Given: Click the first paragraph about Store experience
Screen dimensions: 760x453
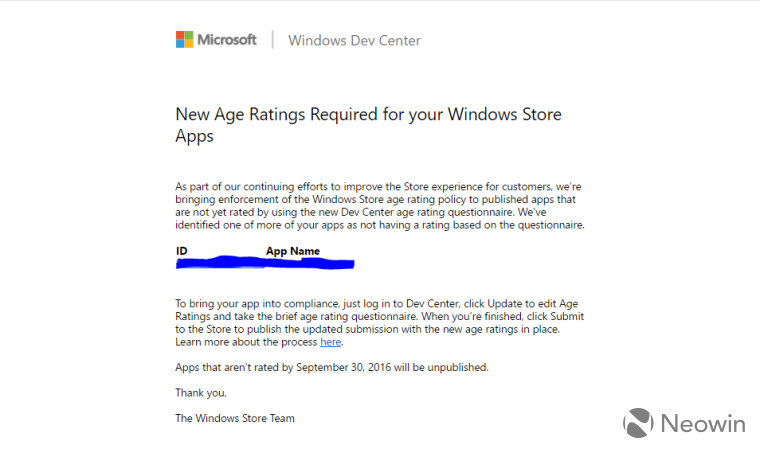Looking at the screenshot, I should [x=380, y=205].
